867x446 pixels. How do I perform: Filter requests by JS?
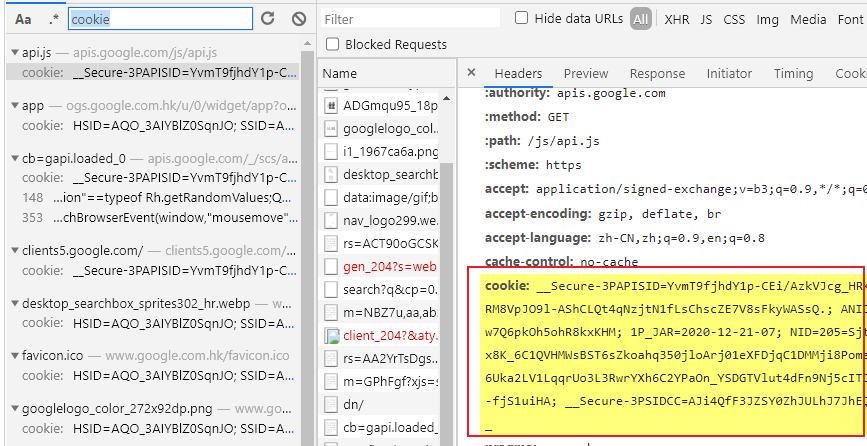pyautogui.click(x=706, y=19)
